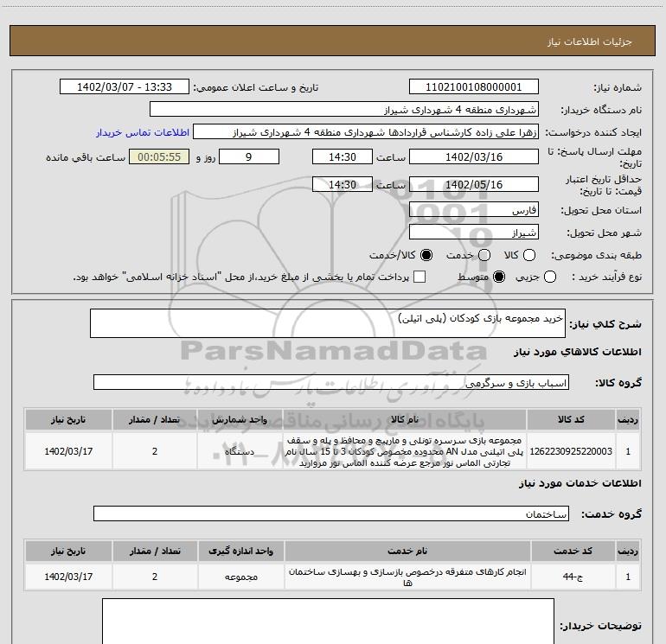The height and width of the screenshot is (644, 666).
Task: Click the delivery province field فارس
Action: coord(473,210)
